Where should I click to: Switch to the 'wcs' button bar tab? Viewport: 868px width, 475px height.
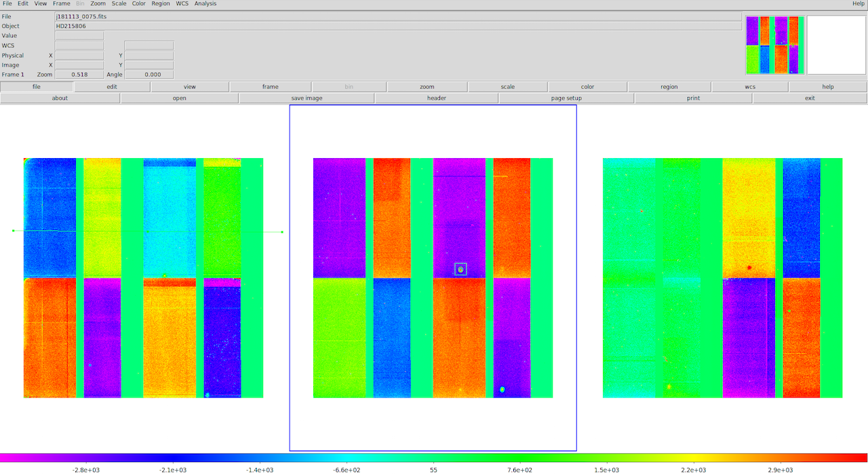[x=749, y=87]
